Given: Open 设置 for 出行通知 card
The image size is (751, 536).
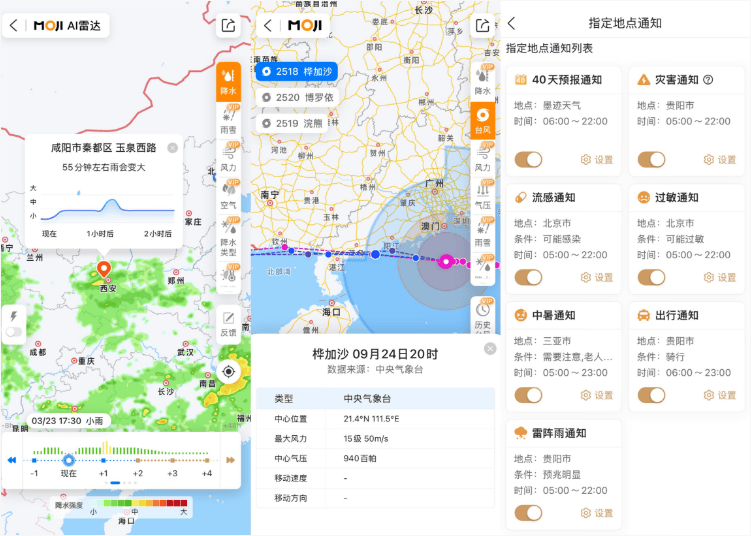Looking at the screenshot, I should [x=720, y=395].
